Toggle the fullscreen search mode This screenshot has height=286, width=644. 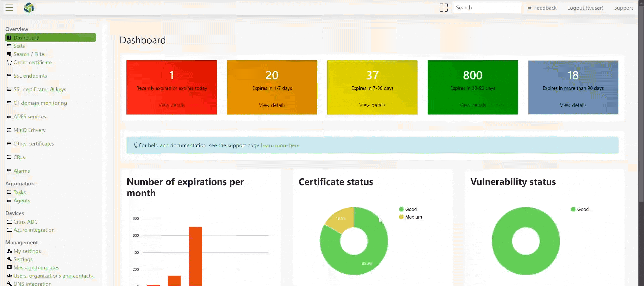point(443,7)
